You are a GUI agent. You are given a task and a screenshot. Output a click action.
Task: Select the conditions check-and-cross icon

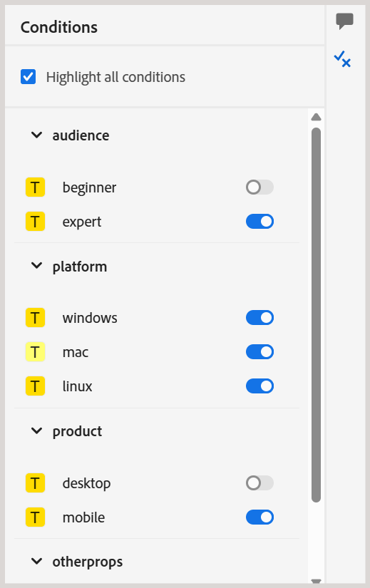(x=342, y=59)
